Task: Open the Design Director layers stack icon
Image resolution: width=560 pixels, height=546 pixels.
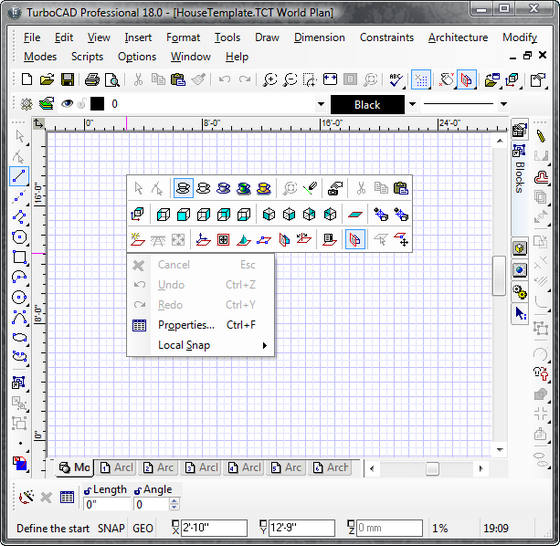Action: (x=46, y=104)
